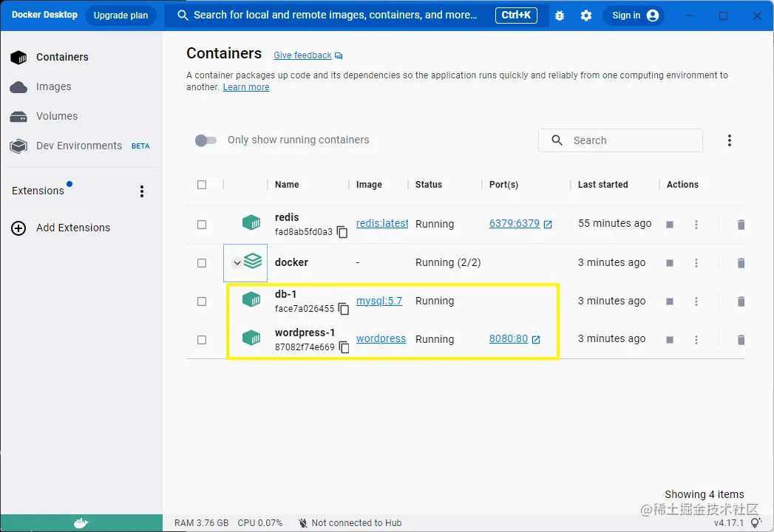
Task: Open Dev Environments in the sidebar
Action: click(78, 146)
